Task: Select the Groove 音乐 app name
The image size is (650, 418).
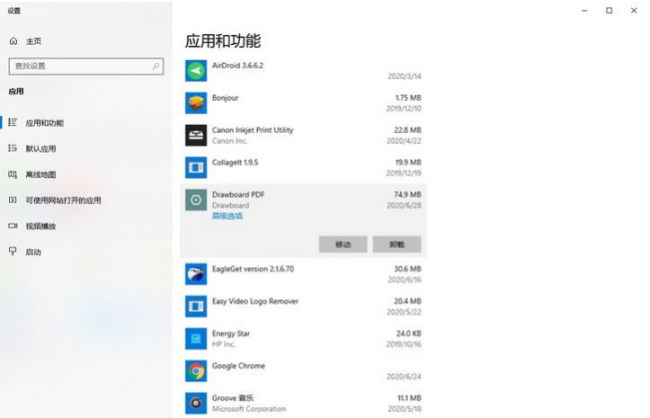Action: 233,398
